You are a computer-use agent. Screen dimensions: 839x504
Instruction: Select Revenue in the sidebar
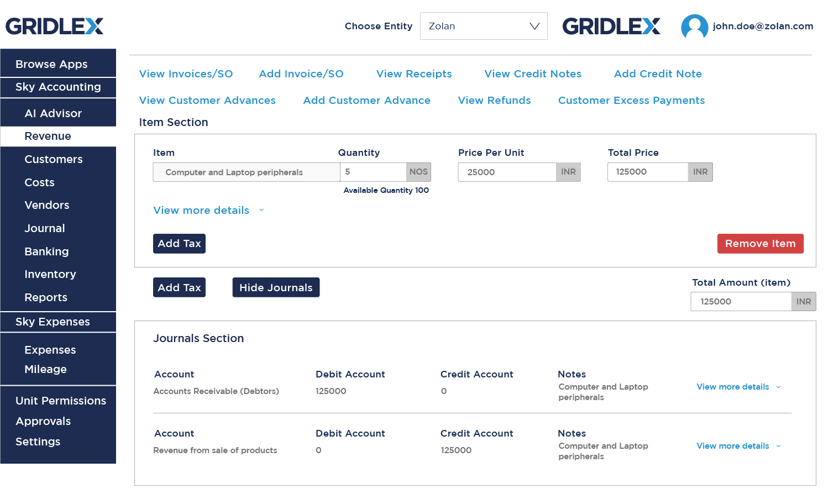[58, 136]
